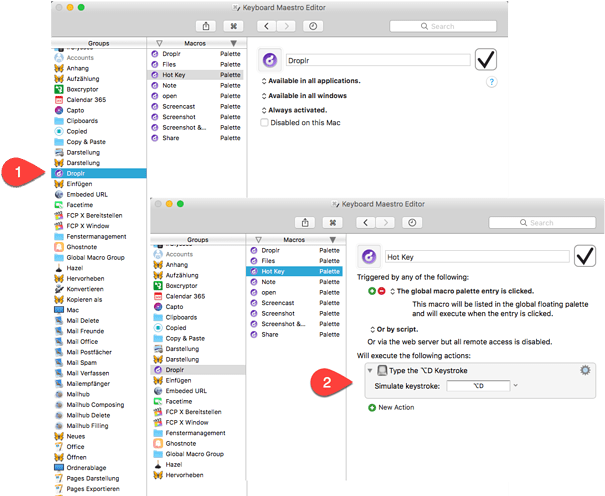Open Or by script popup
The image size is (605, 496).
click(x=394, y=329)
